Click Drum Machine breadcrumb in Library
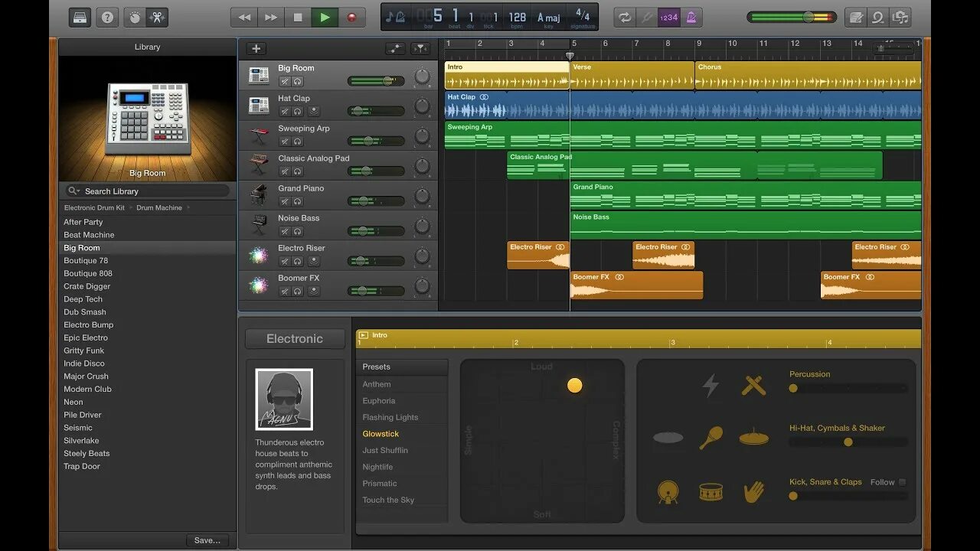980x551 pixels. [x=159, y=207]
